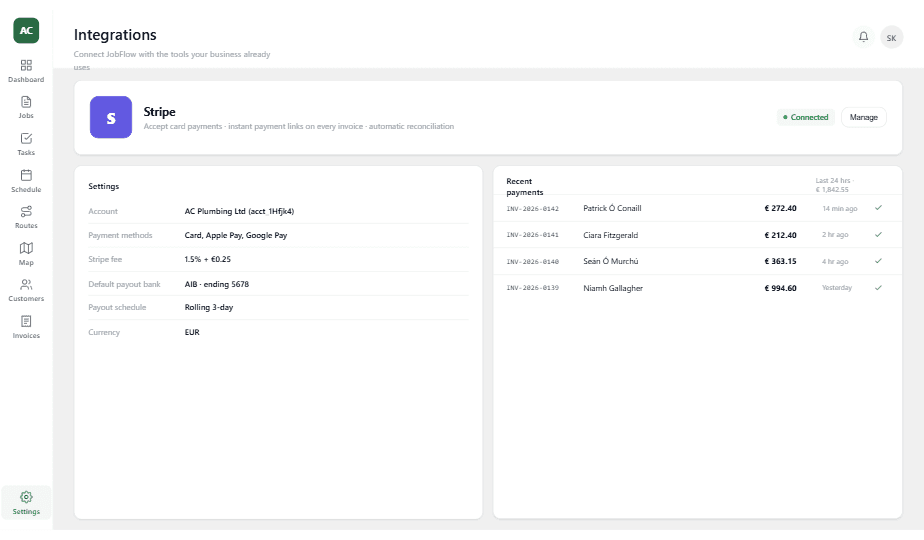Click the '2 hr ago' timestamp
Viewport: 924px width, 540px height.
(x=835, y=235)
